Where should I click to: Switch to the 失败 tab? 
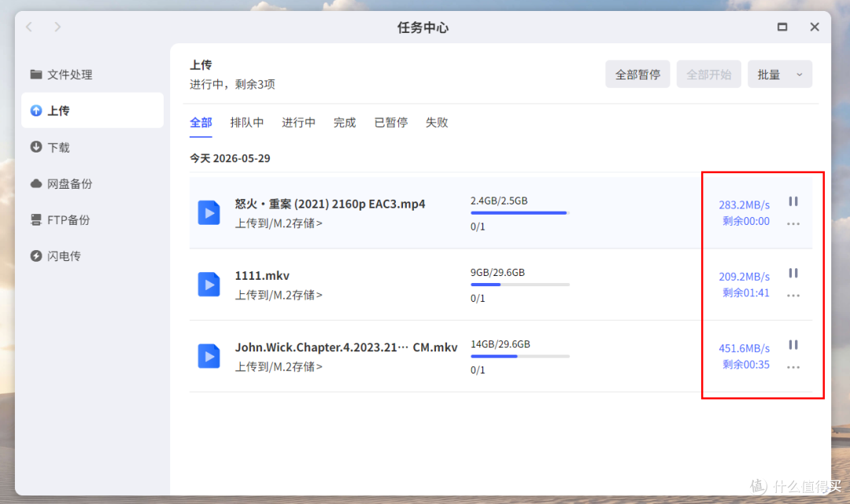[x=436, y=123]
